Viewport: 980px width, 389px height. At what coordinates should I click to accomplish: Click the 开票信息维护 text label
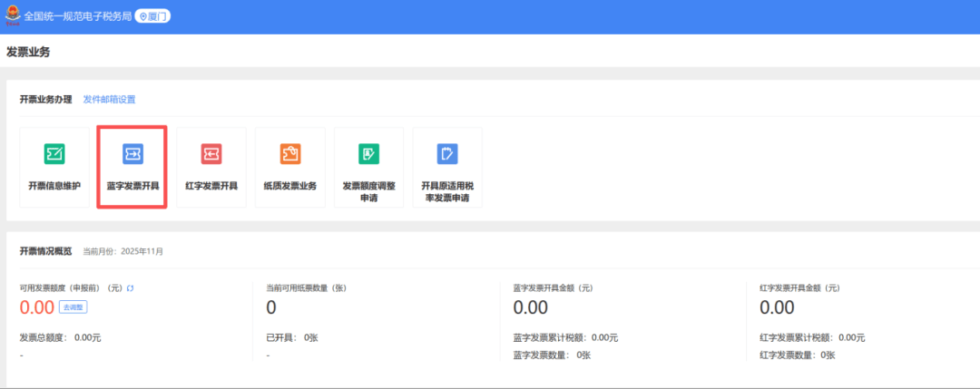(x=54, y=186)
